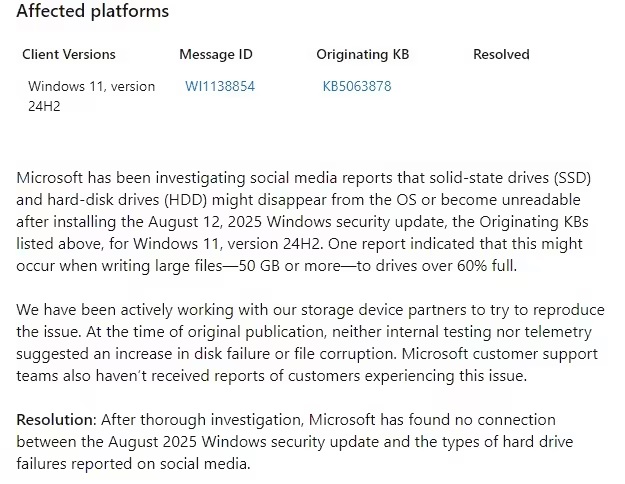Image resolution: width=625 pixels, height=484 pixels.
Task: Select the Client Versions column header
Action: click(x=69, y=54)
